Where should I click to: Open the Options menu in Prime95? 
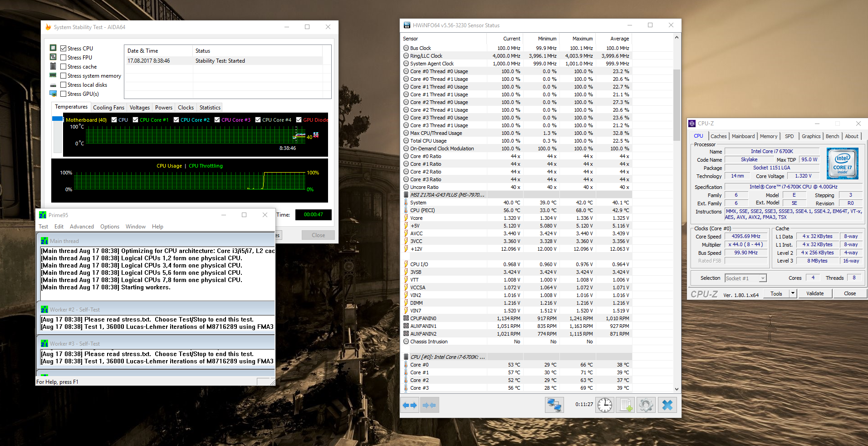(110, 227)
